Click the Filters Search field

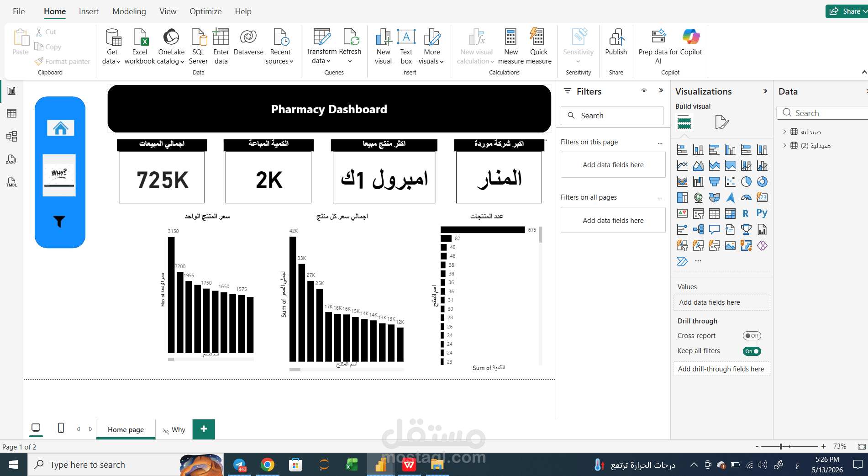(612, 116)
